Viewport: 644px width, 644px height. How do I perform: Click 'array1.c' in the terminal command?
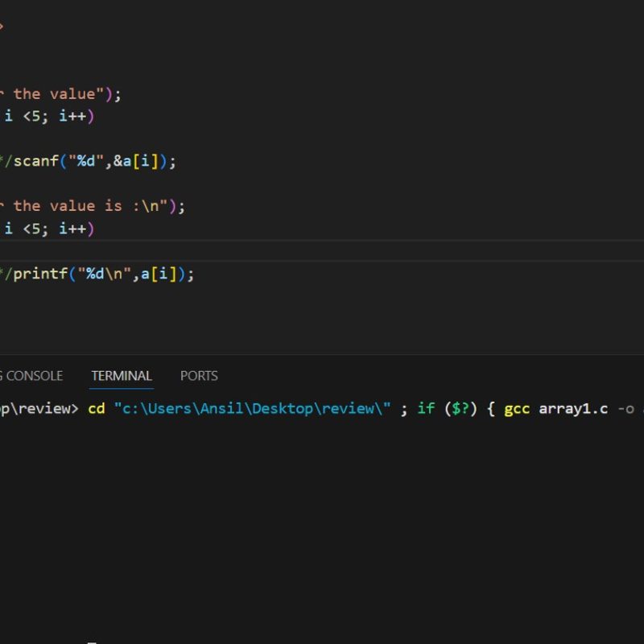573,409
